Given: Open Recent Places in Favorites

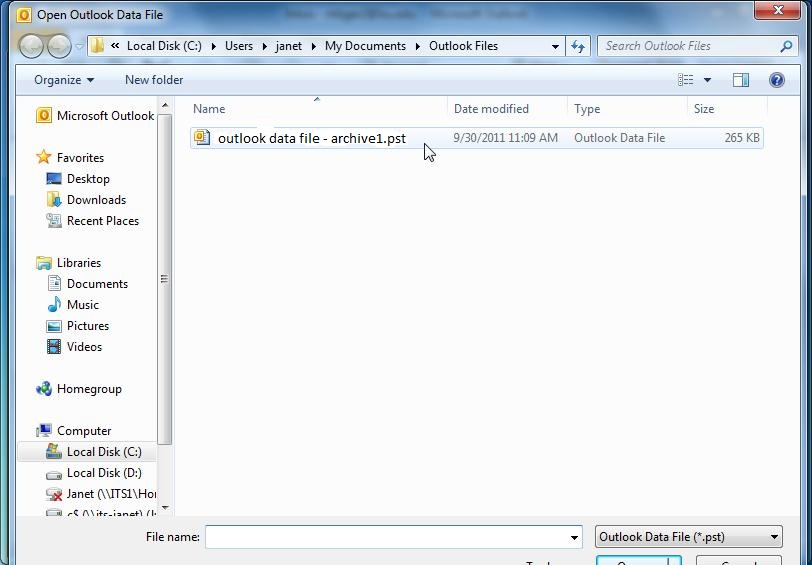Looking at the screenshot, I should point(103,221).
